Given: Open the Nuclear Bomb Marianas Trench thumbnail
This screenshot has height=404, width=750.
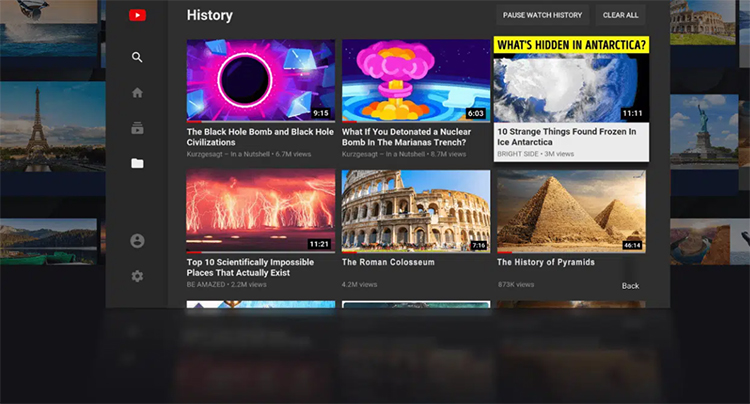Looking at the screenshot, I should 416,80.
